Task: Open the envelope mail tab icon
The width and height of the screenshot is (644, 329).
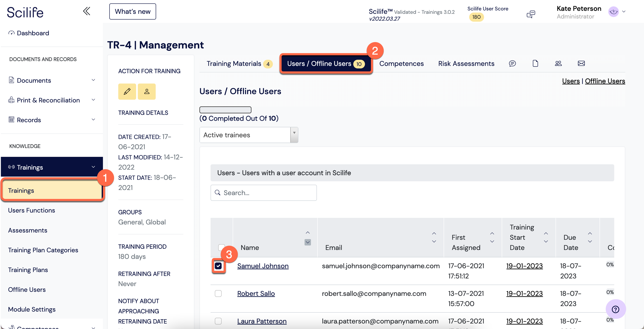Action: pyautogui.click(x=581, y=64)
